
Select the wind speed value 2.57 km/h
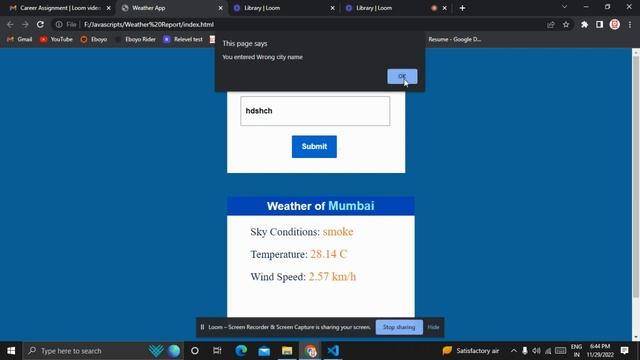[332, 276]
